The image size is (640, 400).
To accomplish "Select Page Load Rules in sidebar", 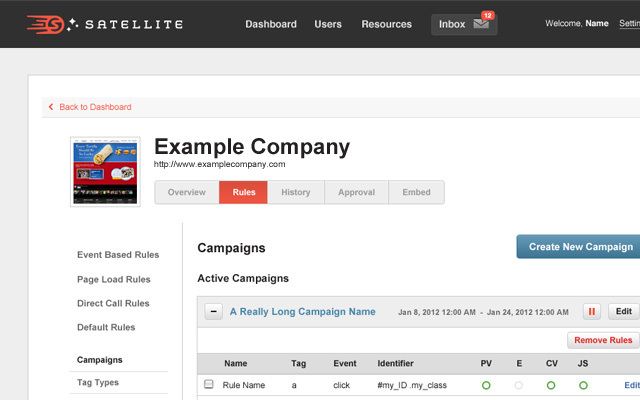I will 114,280.
